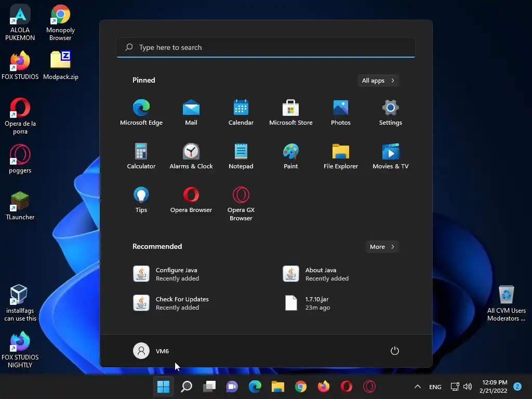Open Opera on the taskbar
The width and height of the screenshot is (532, 399).
(x=347, y=387)
